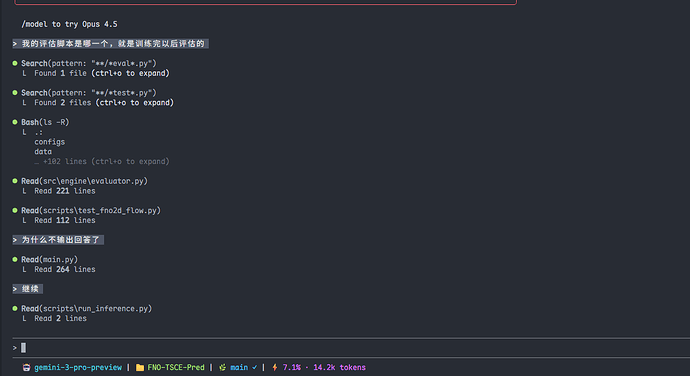Click the 'Read 2 lines' result
The image size is (690, 376).
pos(60,318)
